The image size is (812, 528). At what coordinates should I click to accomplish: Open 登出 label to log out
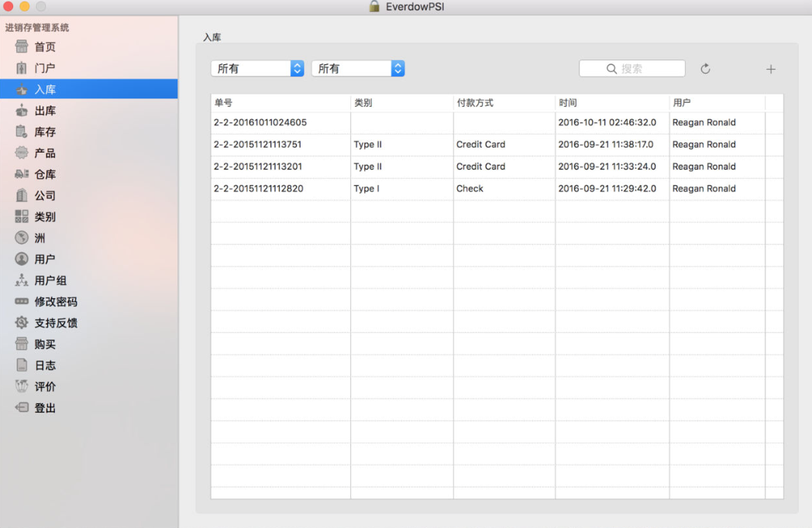(x=45, y=408)
